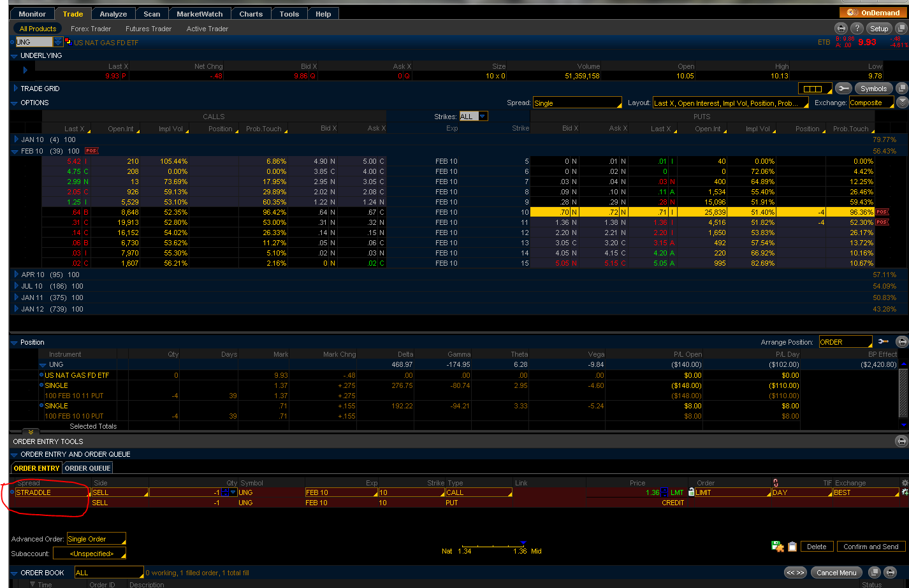Expand the APR 10 expiration series

click(17, 275)
